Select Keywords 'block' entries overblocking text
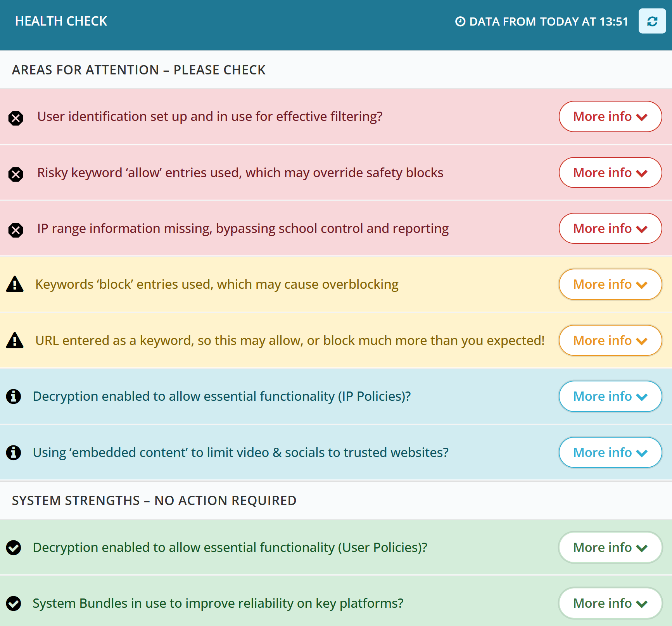The image size is (672, 626). click(217, 285)
